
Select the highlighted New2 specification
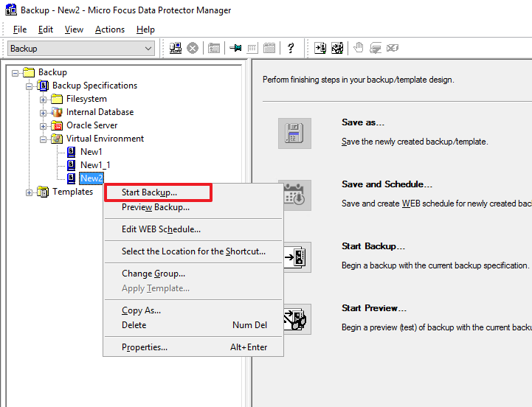click(91, 178)
